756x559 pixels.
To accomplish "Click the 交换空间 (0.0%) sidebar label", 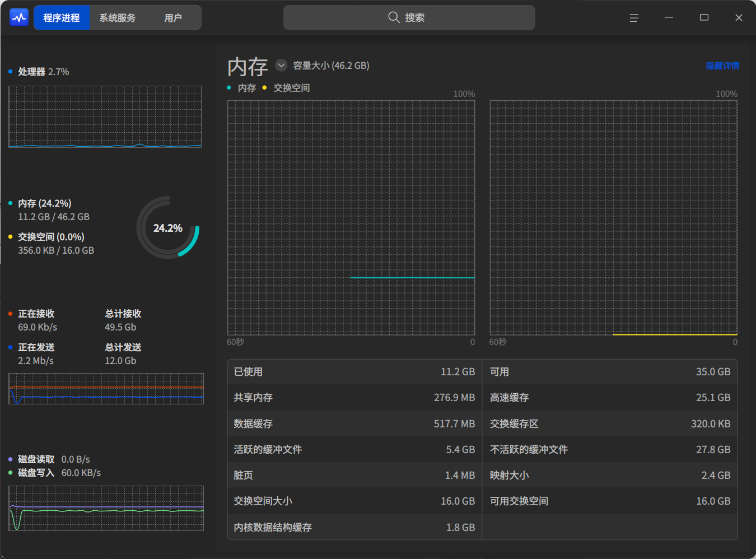I will (x=51, y=237).
